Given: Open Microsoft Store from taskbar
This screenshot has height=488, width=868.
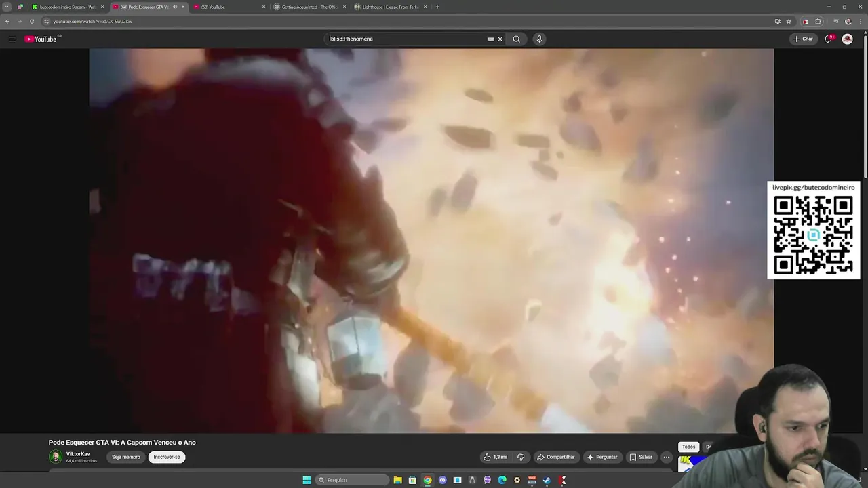Looking at the screenshot, I should tap(412, 480).
